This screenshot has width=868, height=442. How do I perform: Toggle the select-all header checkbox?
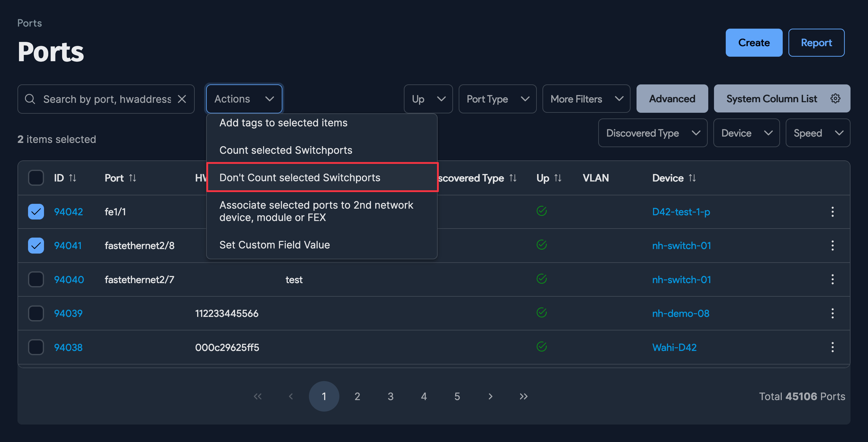(36, 178)
